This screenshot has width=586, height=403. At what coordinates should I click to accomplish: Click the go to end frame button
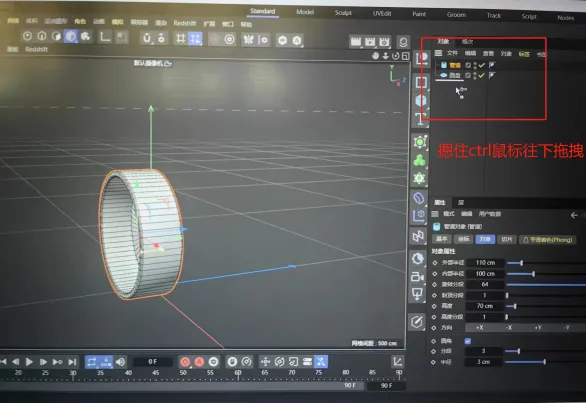pos(72,362)
